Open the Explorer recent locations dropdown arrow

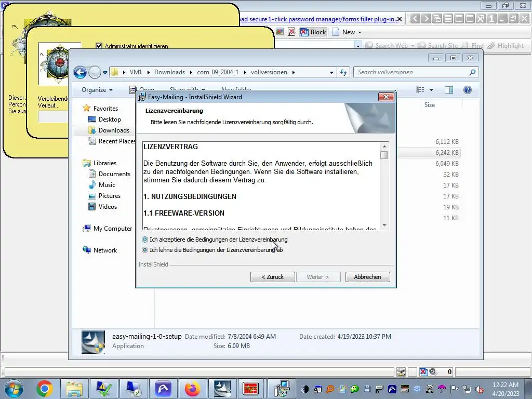105,73
